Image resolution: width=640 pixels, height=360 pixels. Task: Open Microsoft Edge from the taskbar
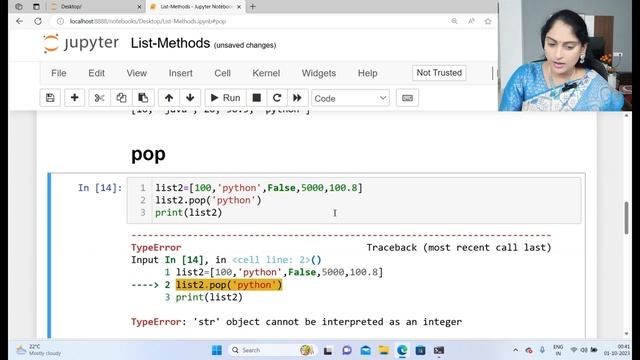[402, 350]
